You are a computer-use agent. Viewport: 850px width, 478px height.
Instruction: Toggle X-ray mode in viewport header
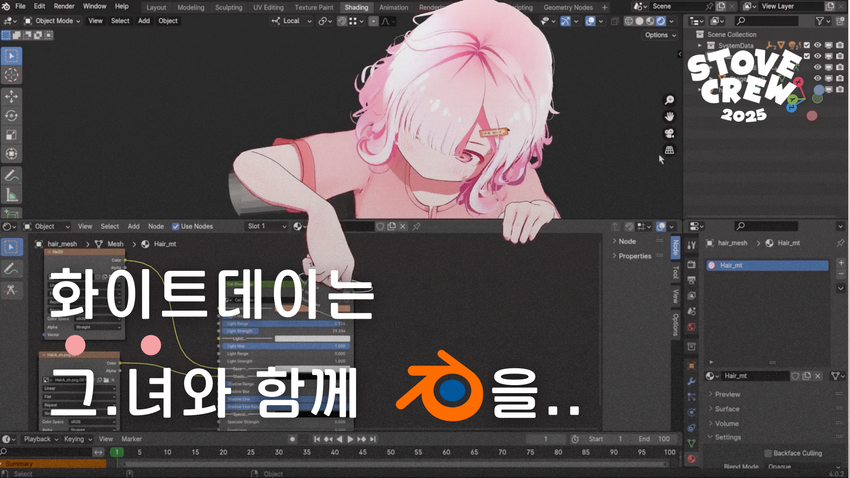(615, 21)
